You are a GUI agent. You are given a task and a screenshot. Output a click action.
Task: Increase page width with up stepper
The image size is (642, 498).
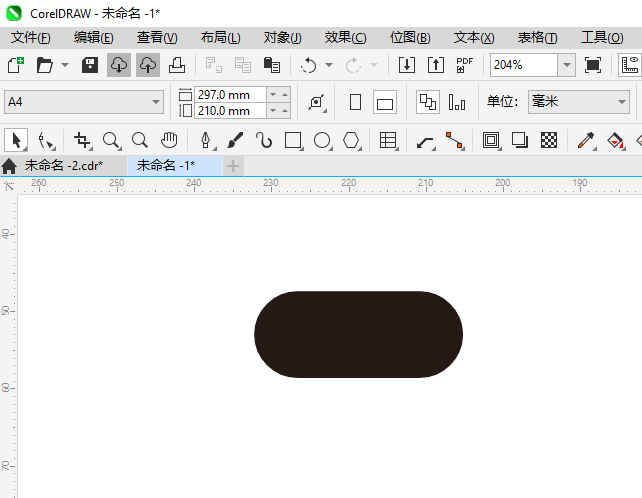[x=285, y=95]
